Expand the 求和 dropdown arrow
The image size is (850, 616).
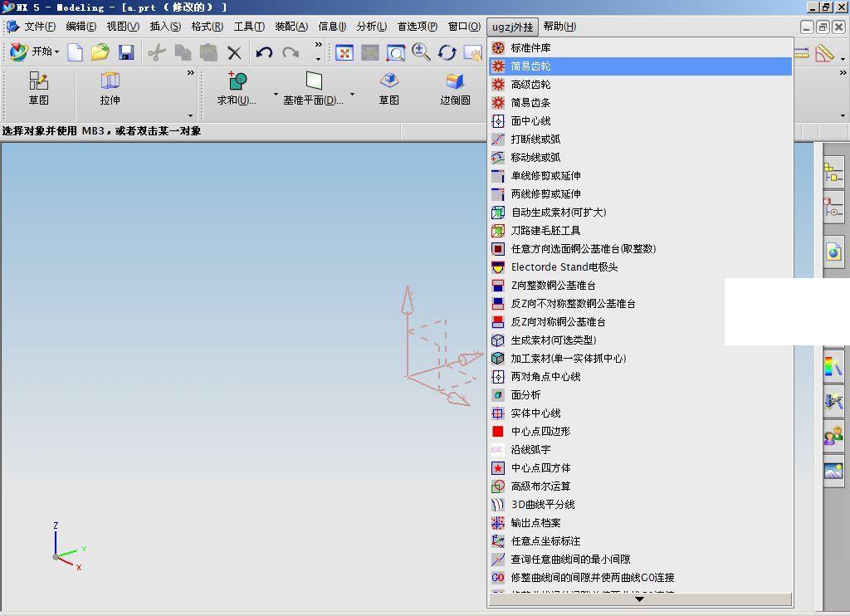point(276,95)
